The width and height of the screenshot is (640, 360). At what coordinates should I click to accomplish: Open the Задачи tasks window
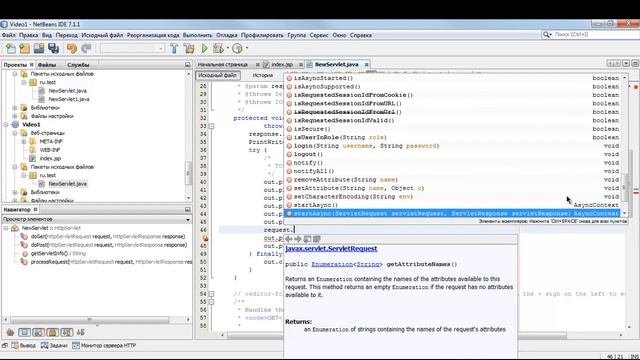(54, 346)
